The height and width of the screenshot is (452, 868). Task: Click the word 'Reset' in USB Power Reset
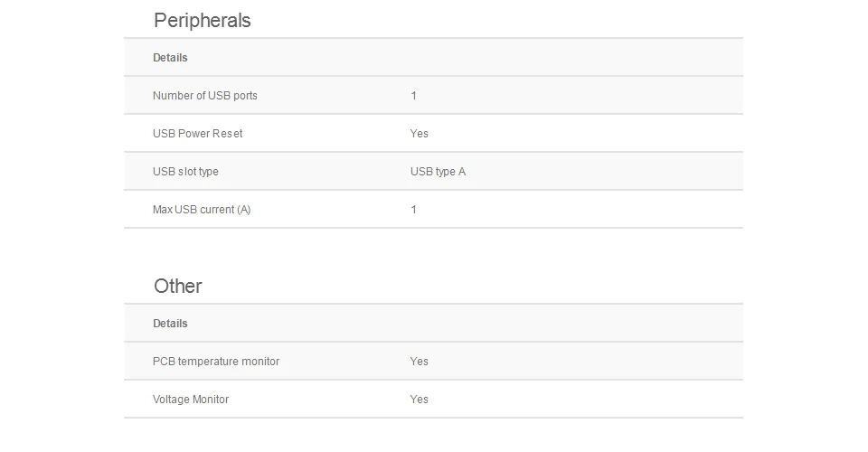pos(227,134)
